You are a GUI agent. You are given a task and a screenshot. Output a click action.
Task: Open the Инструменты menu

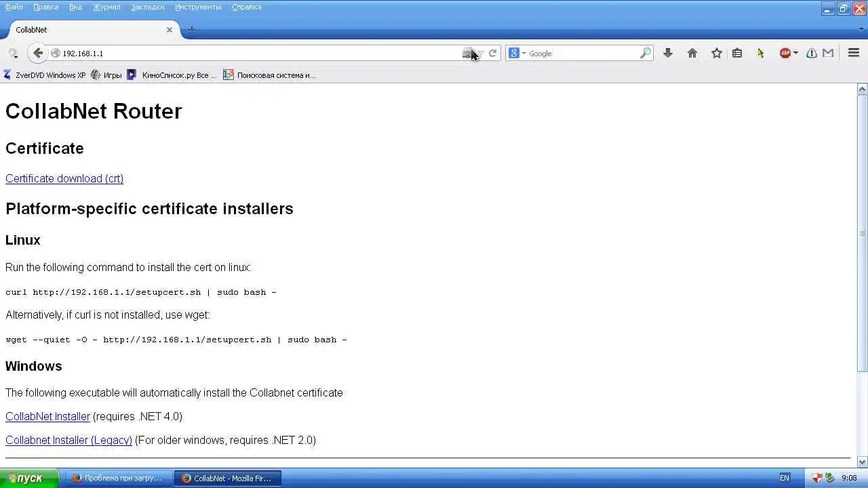[x=198, y=7]
